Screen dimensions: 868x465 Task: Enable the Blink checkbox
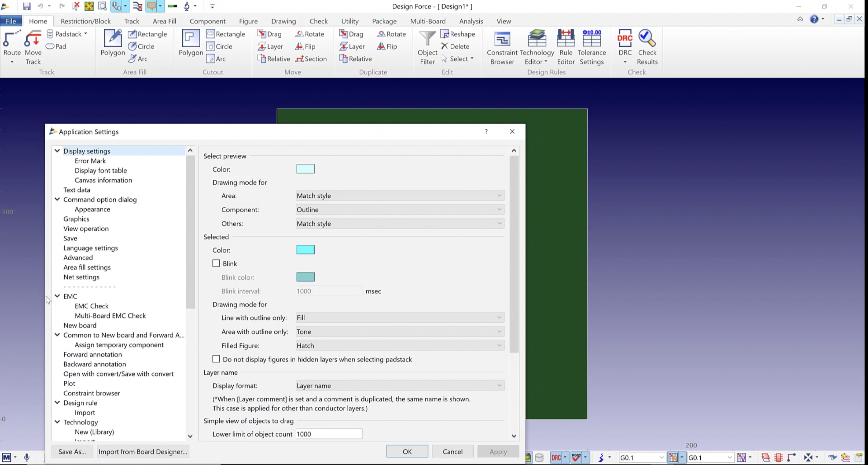tap(216, 263)
